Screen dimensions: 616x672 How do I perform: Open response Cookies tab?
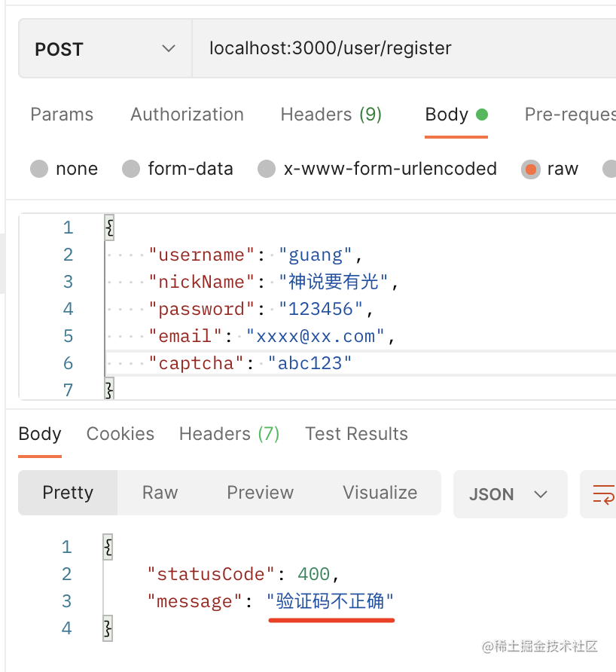pos(120,434)
